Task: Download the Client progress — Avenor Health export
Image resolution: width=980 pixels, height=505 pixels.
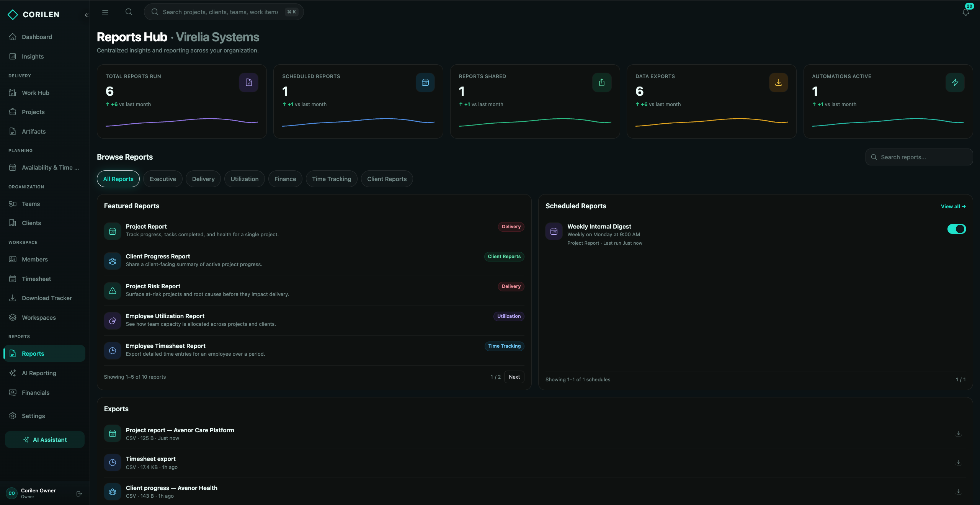Action: 959,492
